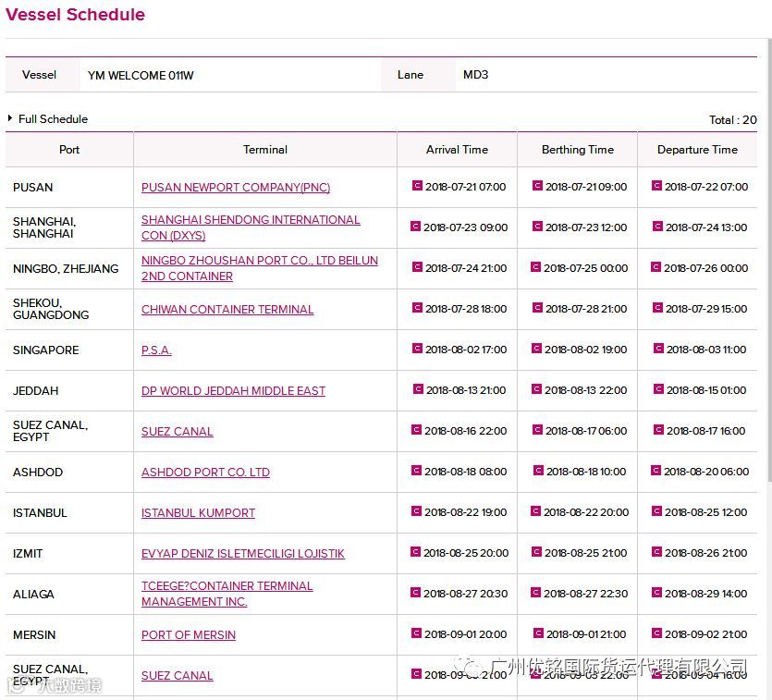Click the C icon beside Istanbul arrival time
Viewport: 772px width, 700px height.
[416, 511]
